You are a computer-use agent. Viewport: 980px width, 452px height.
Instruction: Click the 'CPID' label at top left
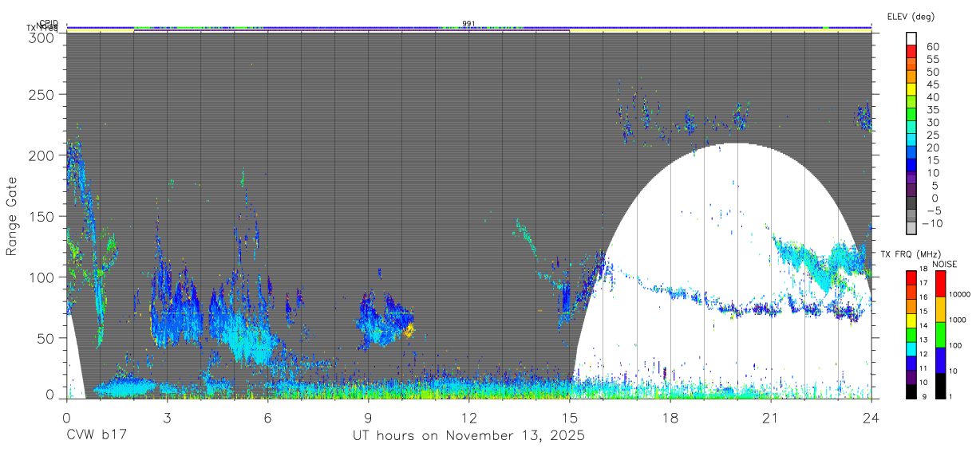coord(48,24)
